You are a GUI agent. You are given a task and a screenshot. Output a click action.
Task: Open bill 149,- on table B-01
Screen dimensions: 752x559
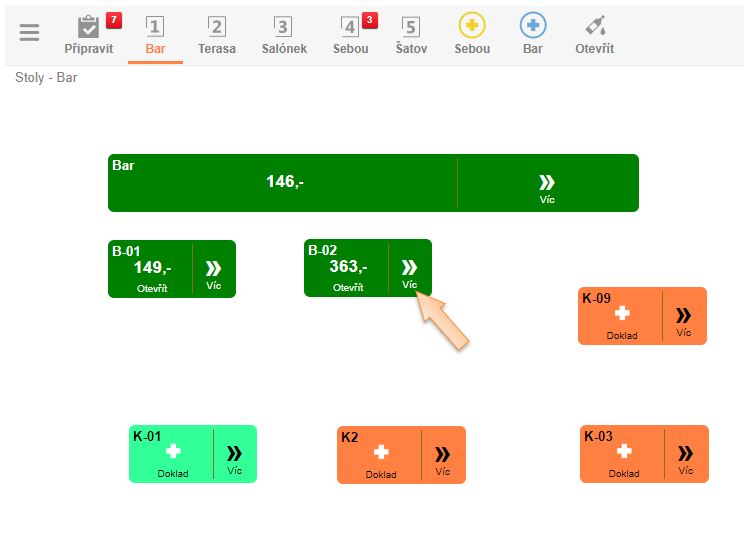coord(152,270)
